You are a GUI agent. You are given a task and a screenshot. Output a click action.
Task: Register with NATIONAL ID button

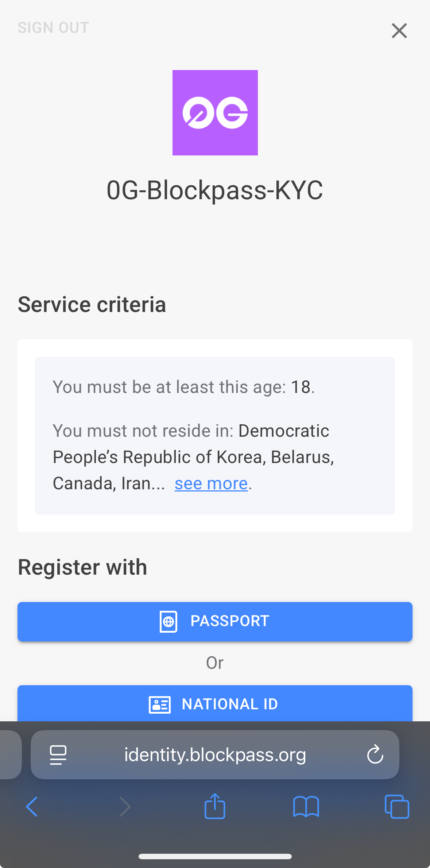[215, 703]
